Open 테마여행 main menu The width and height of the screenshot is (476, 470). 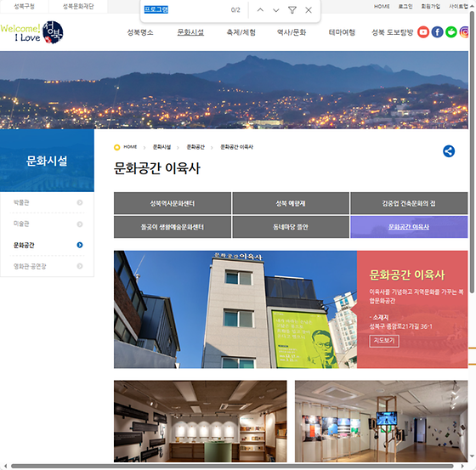coord(342,32)
